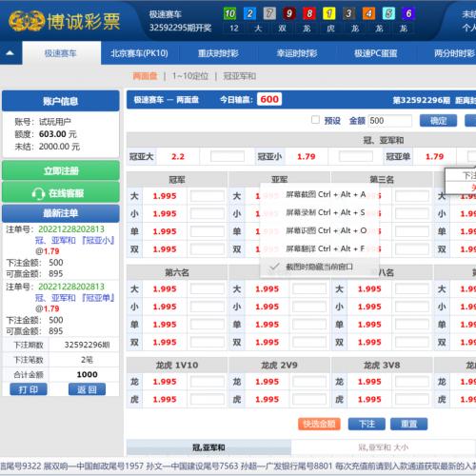
Task: Click the green number 10 result ball
Action: [x=229, y=13]
